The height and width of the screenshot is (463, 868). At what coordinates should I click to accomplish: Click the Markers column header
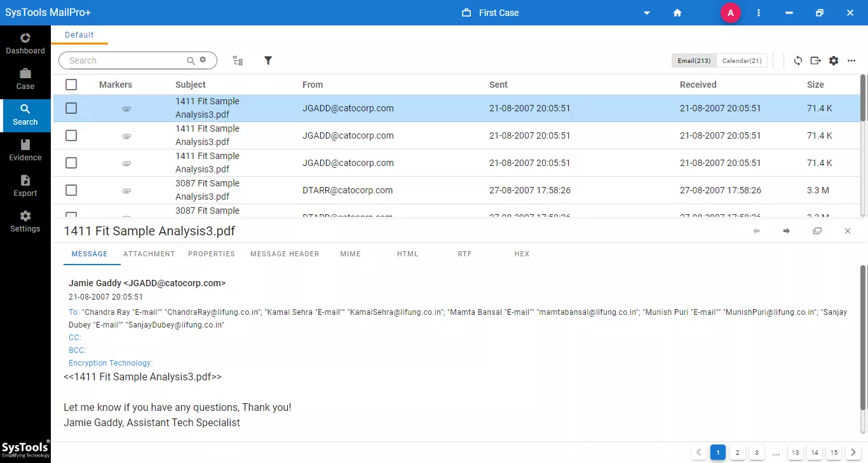(x=116, y=85)
